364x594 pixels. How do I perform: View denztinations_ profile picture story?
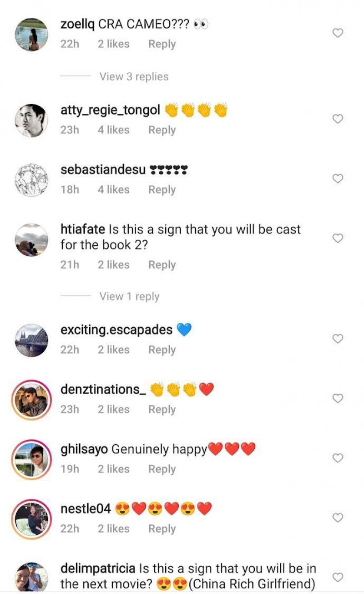[32, 400]
